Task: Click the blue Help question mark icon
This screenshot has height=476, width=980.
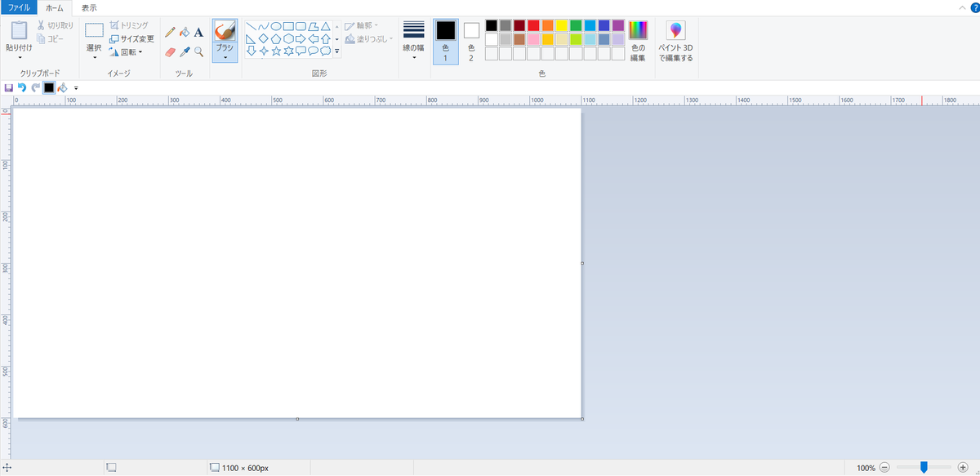Action: [x=974, y=7]
